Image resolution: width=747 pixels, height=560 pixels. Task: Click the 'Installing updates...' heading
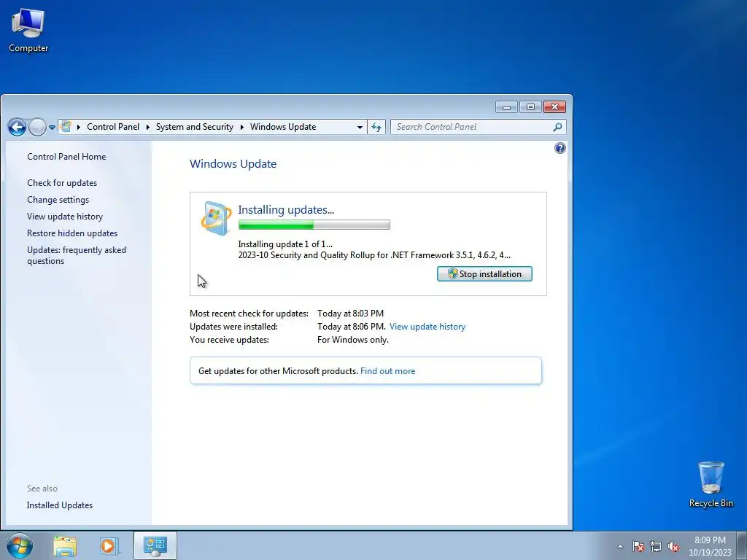tap(286, 209)
